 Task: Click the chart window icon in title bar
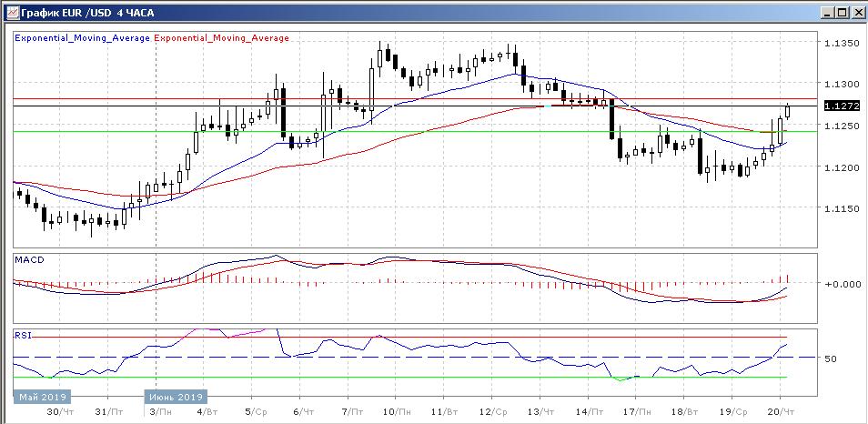(12, 12)
